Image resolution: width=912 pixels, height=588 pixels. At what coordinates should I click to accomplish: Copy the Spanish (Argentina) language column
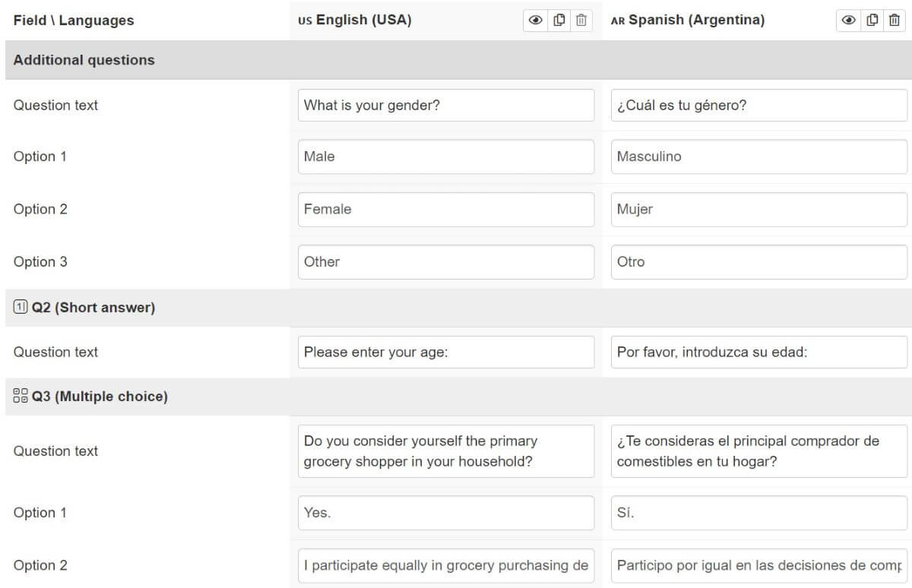point(872,21)
